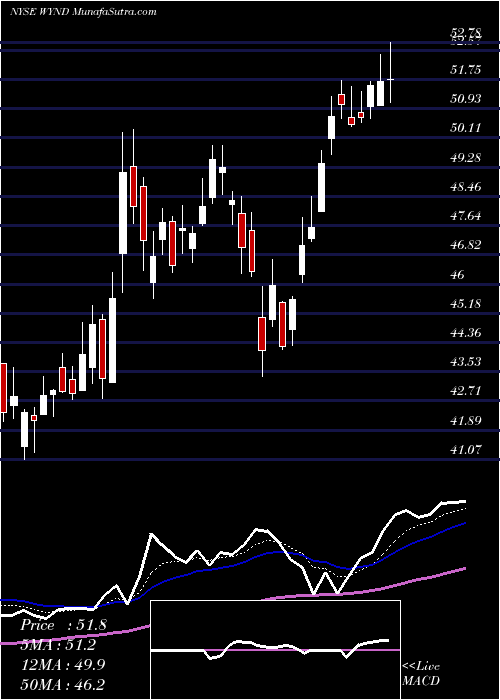
Task: Click the 50.11 price axis label
Action: coord(466,128)
